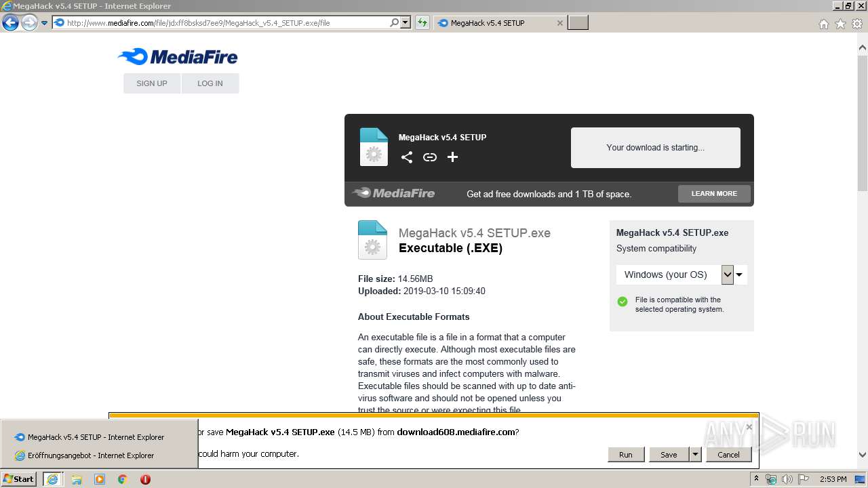Click the plus save-to-account icon
This screenshot has height=488, width=868.
tap(453, 157)
